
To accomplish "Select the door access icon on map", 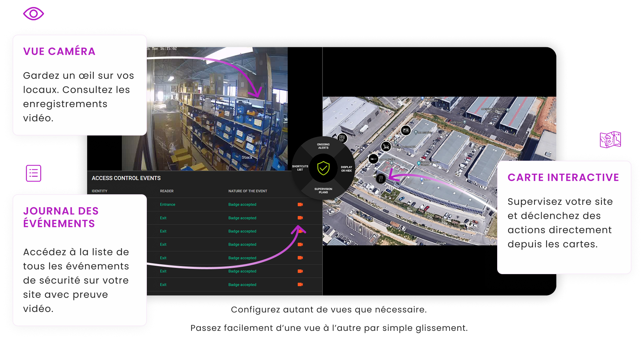I will pyautogui.click(x=381, y=179).
